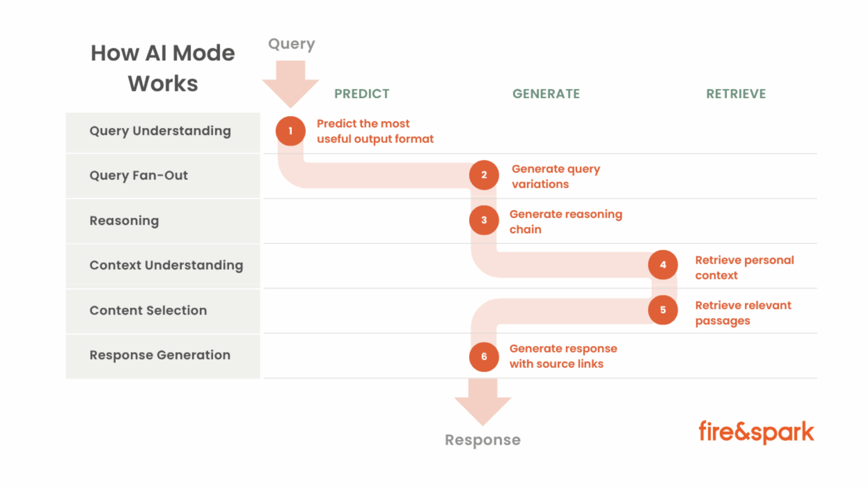Viewport: 868px width, 488px height.
Task: Click the 'Generate query variations' text
Action: [x=555, y=176]
